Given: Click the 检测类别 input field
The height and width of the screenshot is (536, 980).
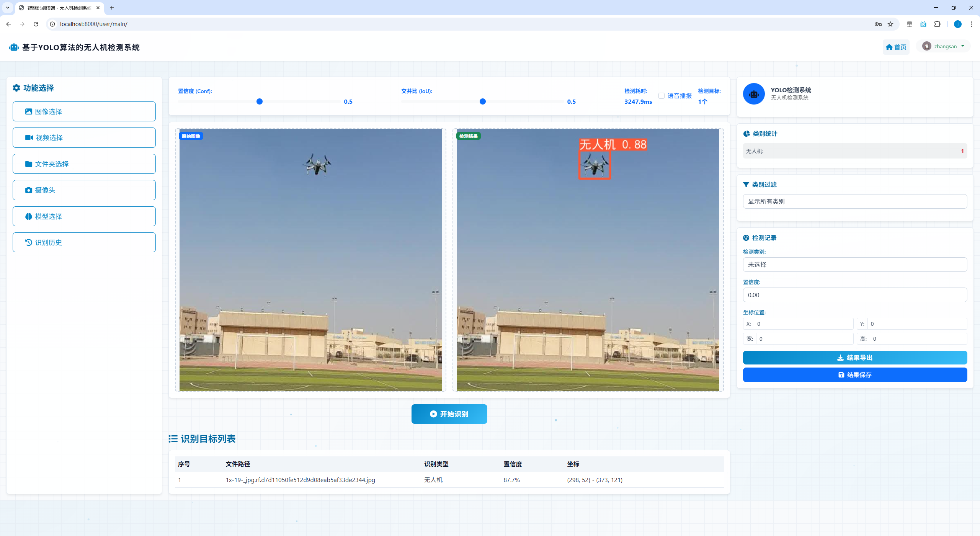Looking at the screenshot, I should coord(854,265).
